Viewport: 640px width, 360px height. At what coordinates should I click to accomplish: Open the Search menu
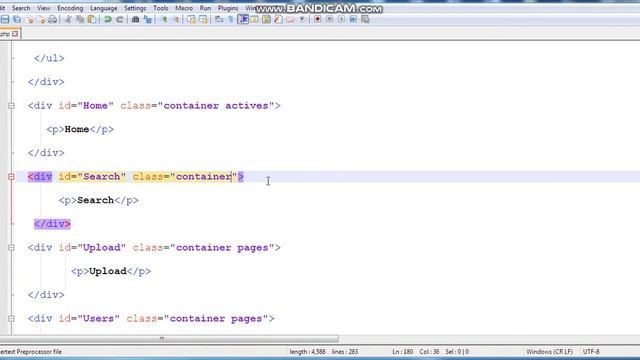point(21,8)
